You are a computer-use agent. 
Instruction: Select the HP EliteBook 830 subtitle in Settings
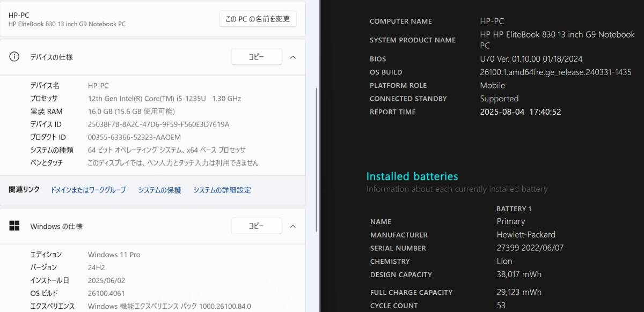(67, 24)
